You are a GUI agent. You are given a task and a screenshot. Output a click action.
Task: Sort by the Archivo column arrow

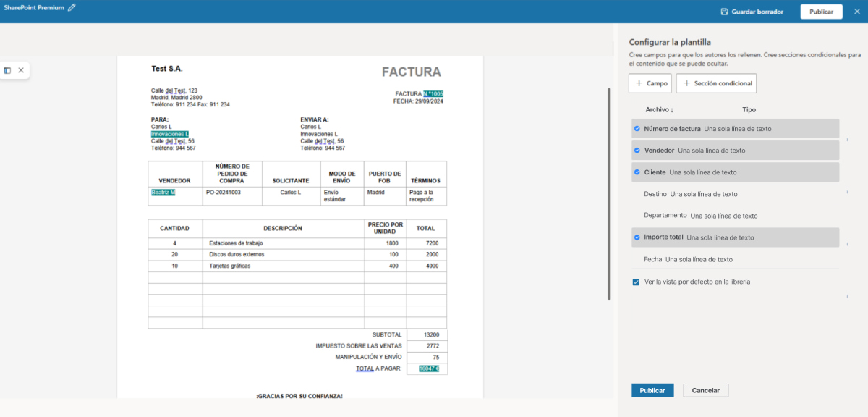[672, 110]
